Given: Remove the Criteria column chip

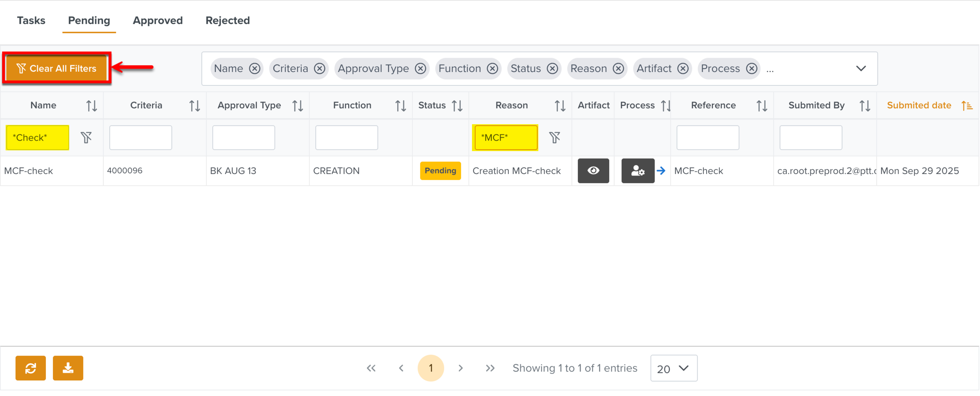Looking at the screenshot, I should (x=319, y=69).
